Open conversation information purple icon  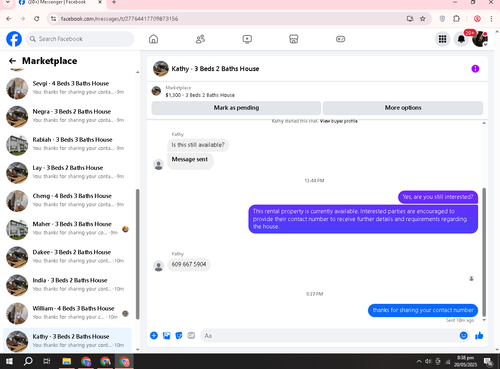(x=475, y=69)
